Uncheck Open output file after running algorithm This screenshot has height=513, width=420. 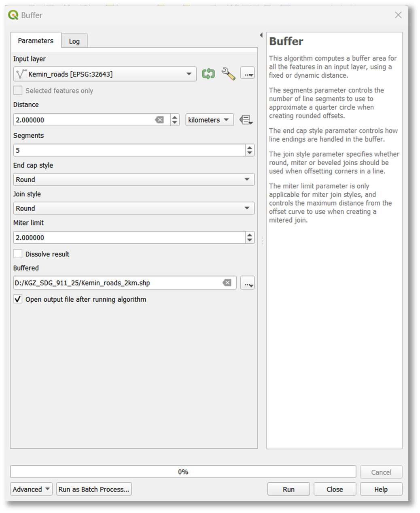coord(18,299)
